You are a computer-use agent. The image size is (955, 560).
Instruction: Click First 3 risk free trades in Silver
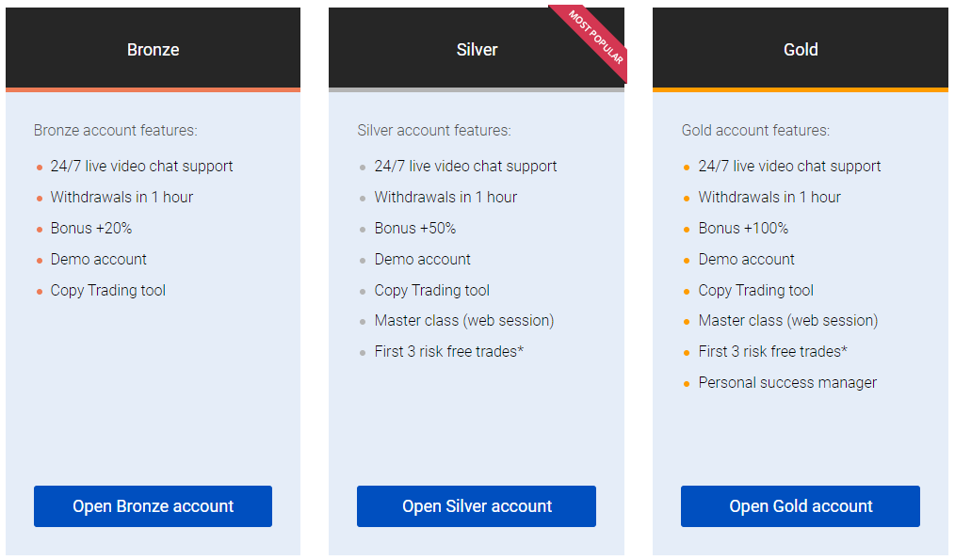tap(449, 352)
